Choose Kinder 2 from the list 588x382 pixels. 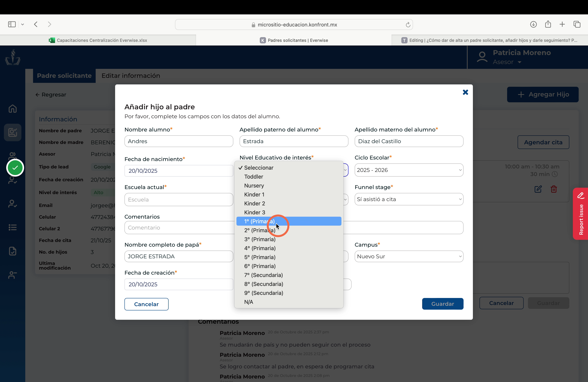[x=289, y=204]
